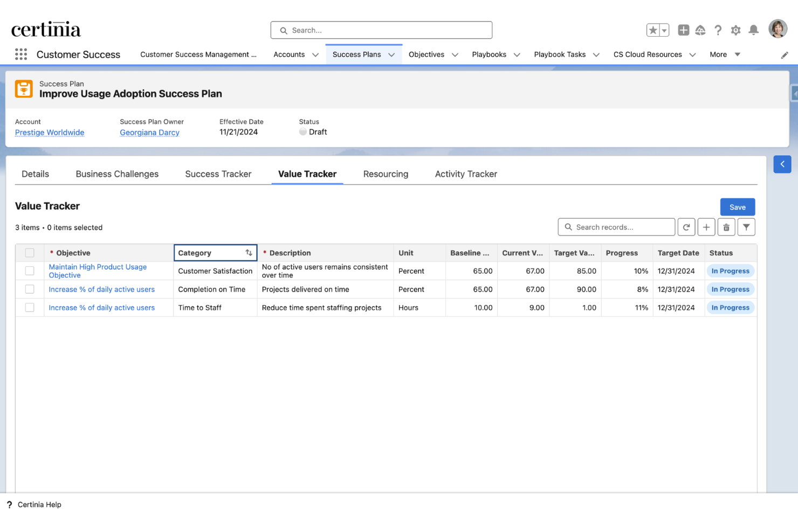Expand the Playbooks nav dropdown
Screen dimensions: 798x532
click(517, 55)
